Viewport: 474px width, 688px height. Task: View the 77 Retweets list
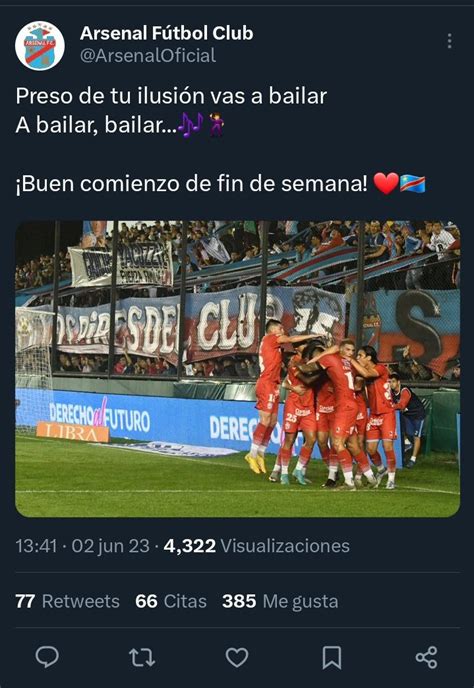pyautogui.click(x=67, y=601)
